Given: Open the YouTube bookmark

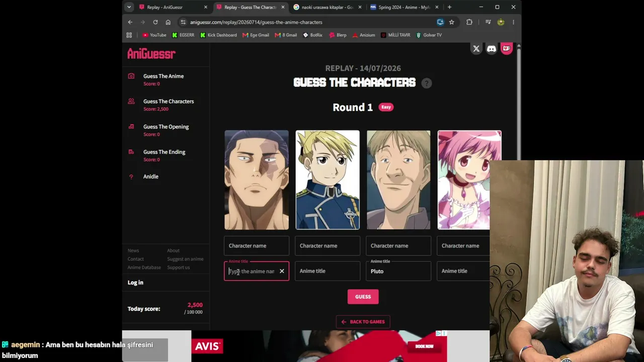Looking at the screenshot, I should point(154,35).
